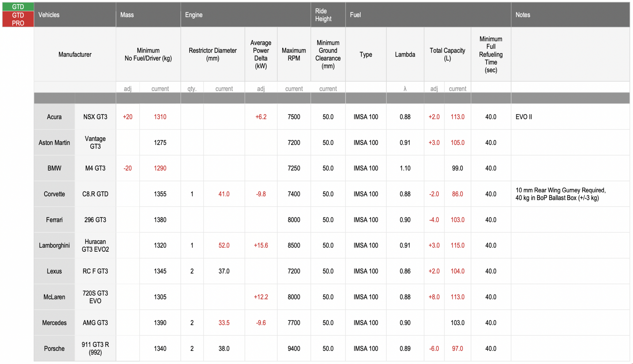Screen dimensions: 633x364
Task: Click the red GTD PRO class label
Action: pos(18,19)
